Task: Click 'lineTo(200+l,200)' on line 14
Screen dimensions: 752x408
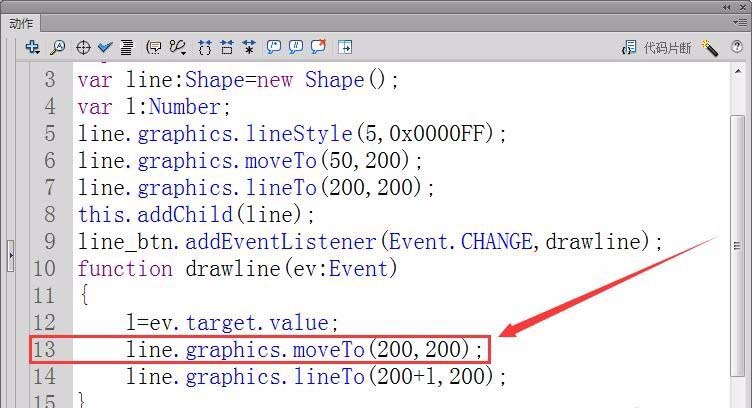Action: coord(393,376)
